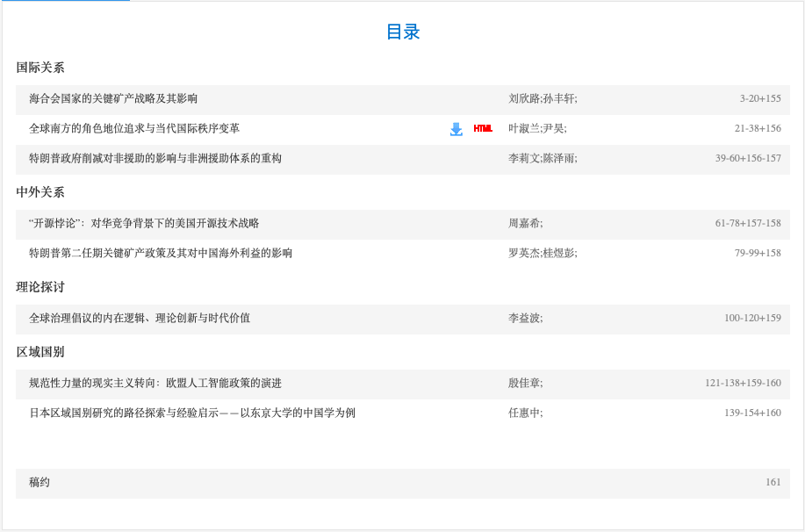Open the 稿约 entry
The width and height of the screenshot is (805, 532).
(40, 483)
